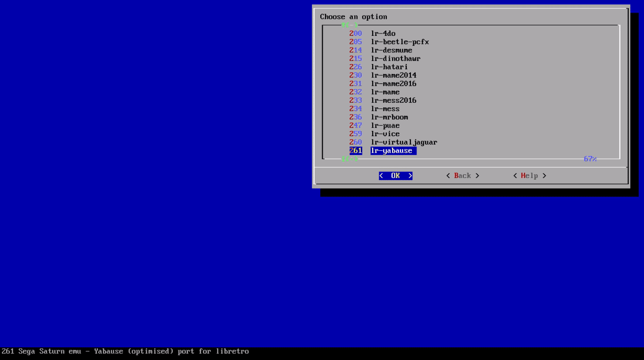Choose lr-dinothawr option
Viewport: 644px width, 360px height.
pyautogui.click(x=385, y=58)
